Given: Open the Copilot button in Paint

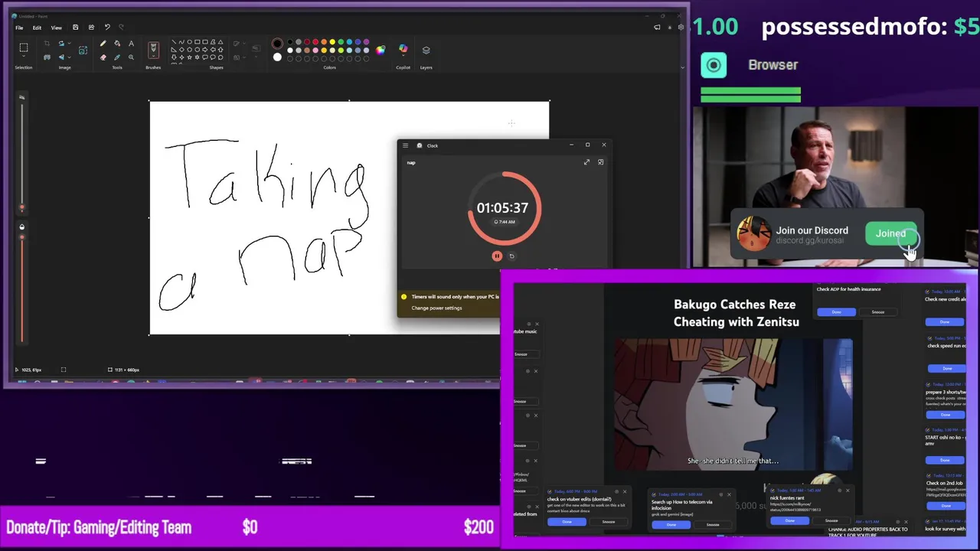Looking at the screenshot, I should pos(403,49).
